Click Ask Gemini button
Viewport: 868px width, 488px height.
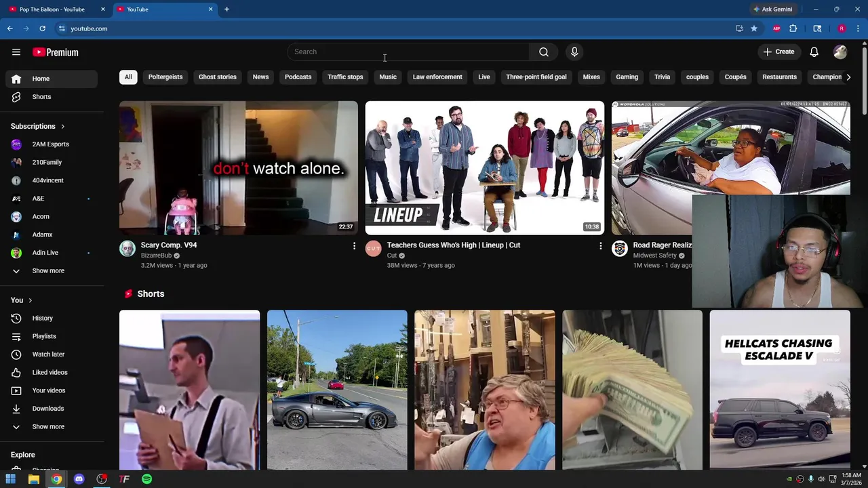coord(772,9)
